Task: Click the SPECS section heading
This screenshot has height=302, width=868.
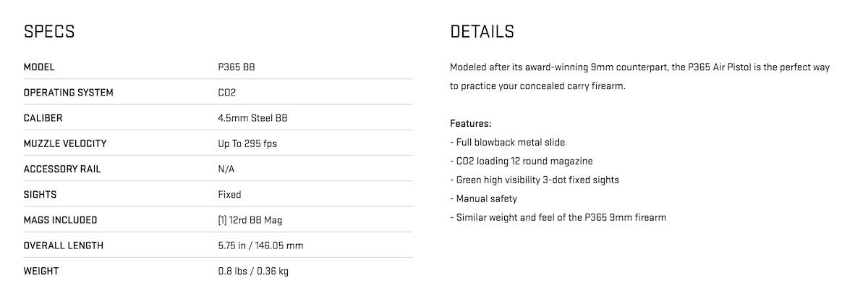Action: 49,32
